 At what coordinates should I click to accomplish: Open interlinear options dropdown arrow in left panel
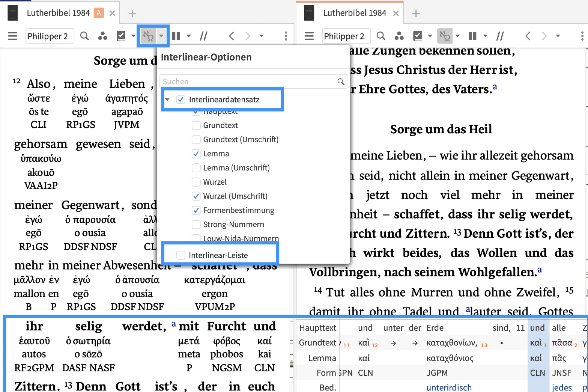pyautogui.click(x=161, y=36)
